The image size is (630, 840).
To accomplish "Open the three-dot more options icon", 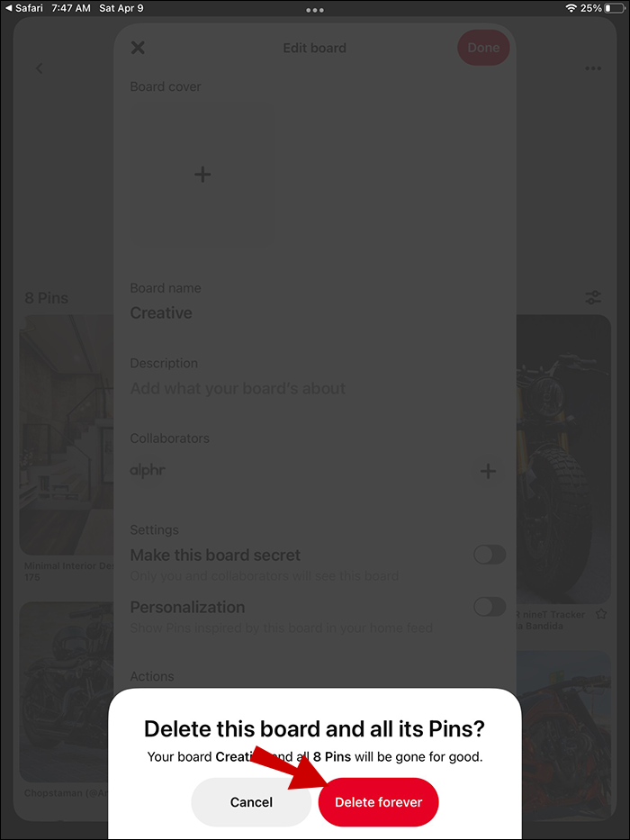I will 593,68.
